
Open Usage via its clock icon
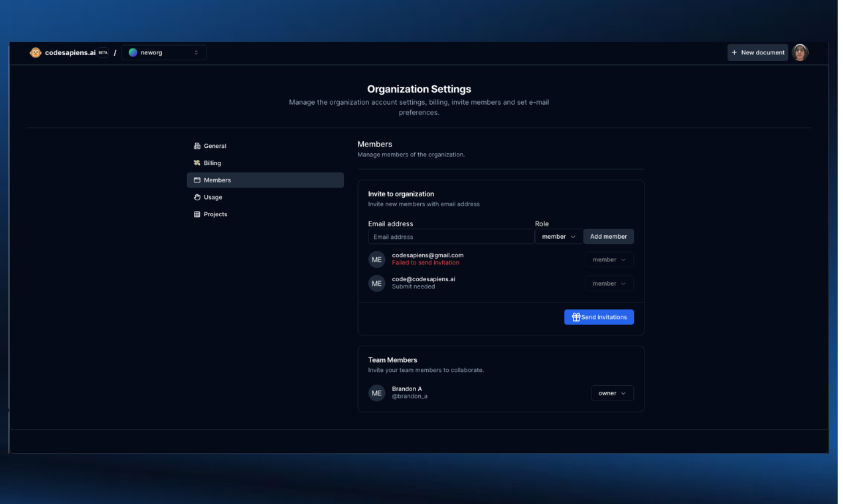[196, 197]
